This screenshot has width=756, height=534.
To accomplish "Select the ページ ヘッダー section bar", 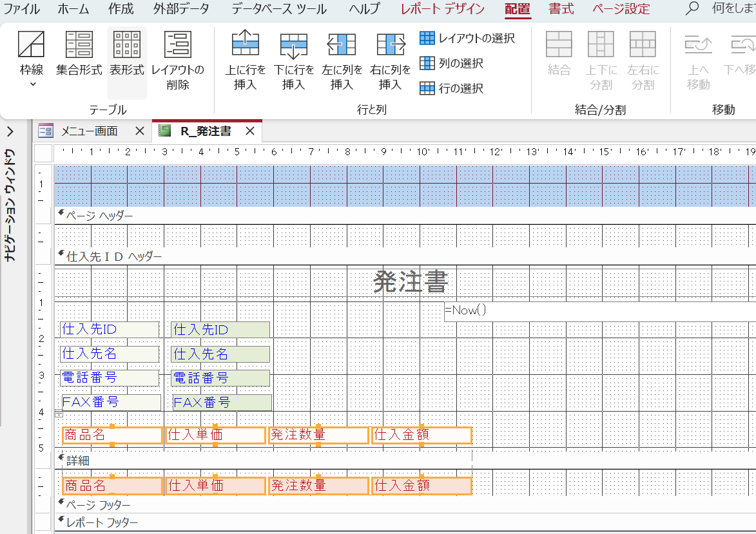I will pos(405,215).
